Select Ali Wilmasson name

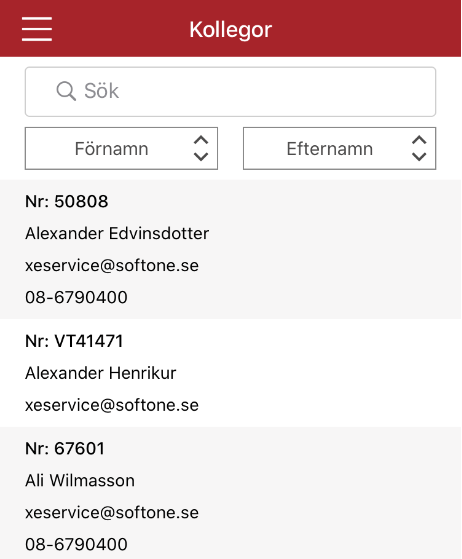(x=80, y=481)
